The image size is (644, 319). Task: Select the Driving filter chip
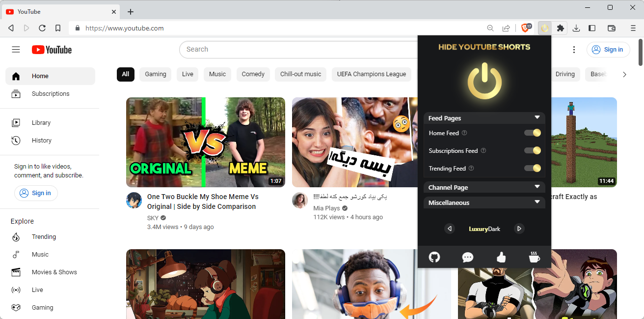pyautogui.click(x=565, y=74)
